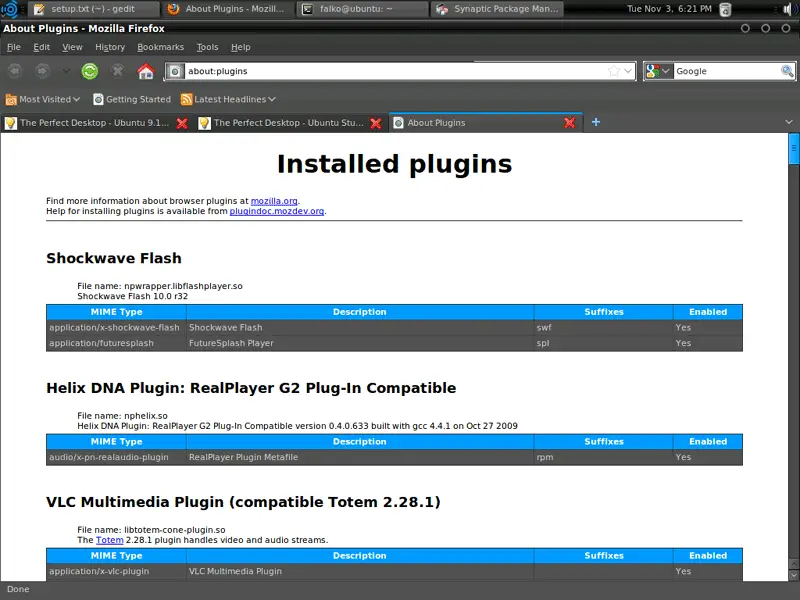This screenshot has width=800, height=600.
Task: Click the rpm suffix cell
Action: point(604,457)
